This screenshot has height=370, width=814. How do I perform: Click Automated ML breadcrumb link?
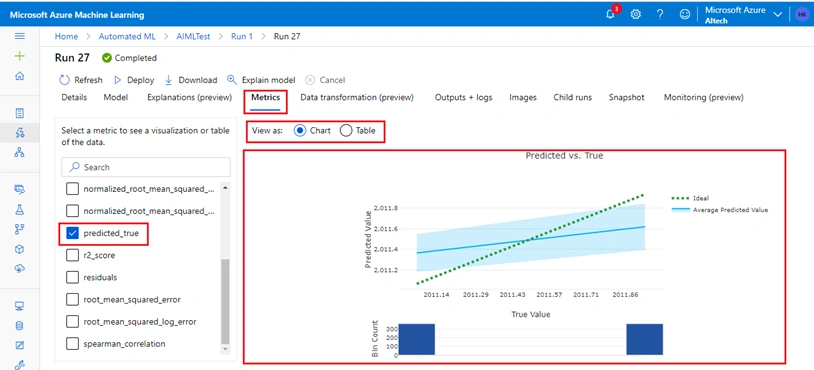(x=127, y=36)
